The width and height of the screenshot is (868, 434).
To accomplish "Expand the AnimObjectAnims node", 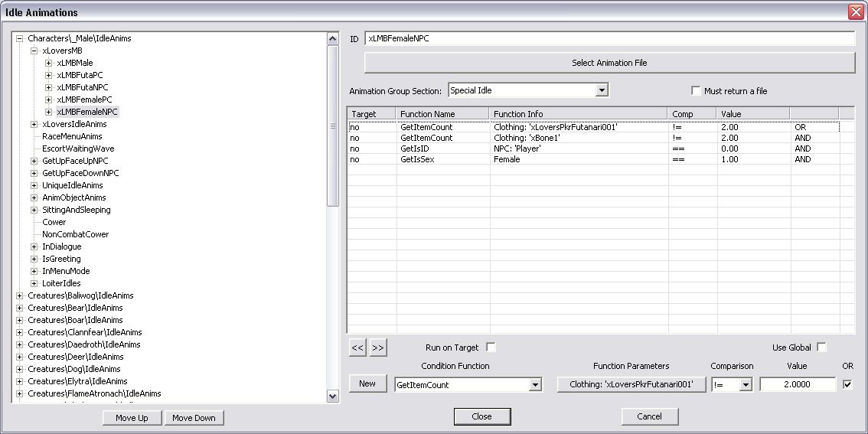I will click(34, 197).
